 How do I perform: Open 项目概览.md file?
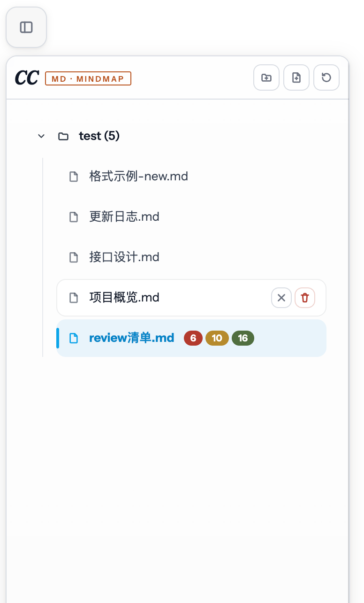(x=191, y=298)
